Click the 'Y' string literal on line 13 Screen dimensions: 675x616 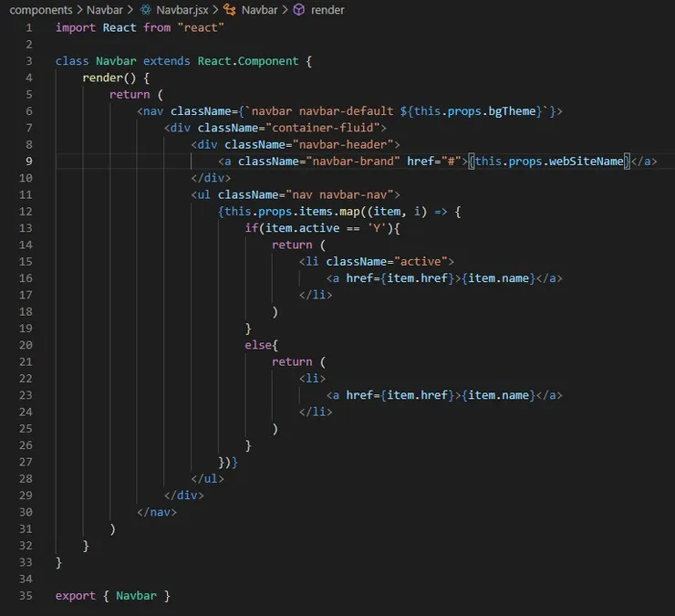coord(377,228)
